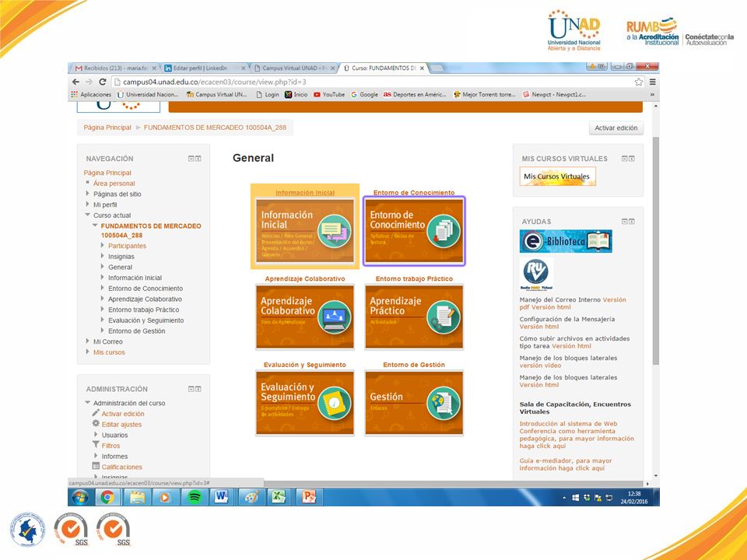This screenshot has width=747, height=560.
Task: Reload the page with refresh icon
Action: click(103, 82)
